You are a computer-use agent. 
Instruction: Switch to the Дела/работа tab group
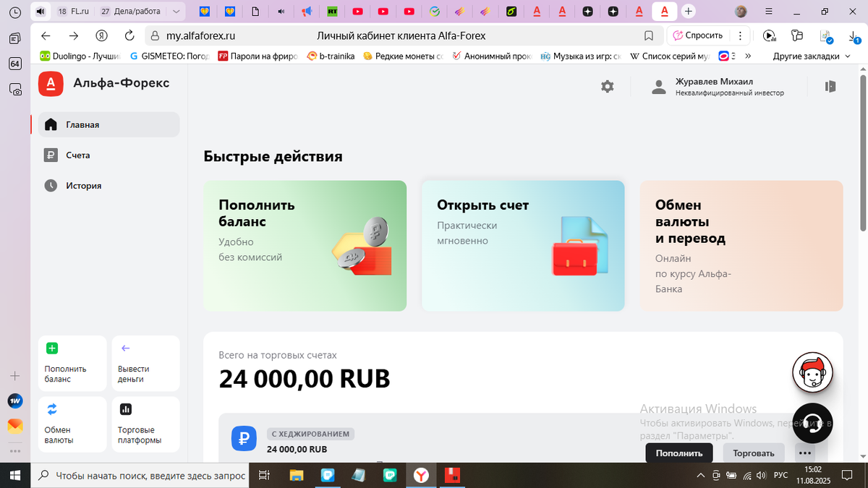click(131, 12)
